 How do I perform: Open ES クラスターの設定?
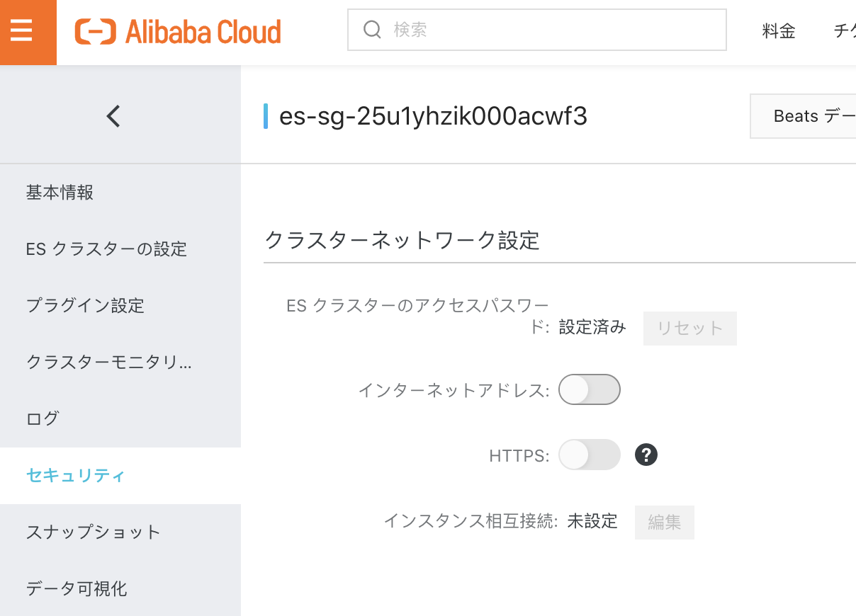(x=106, y=249)
